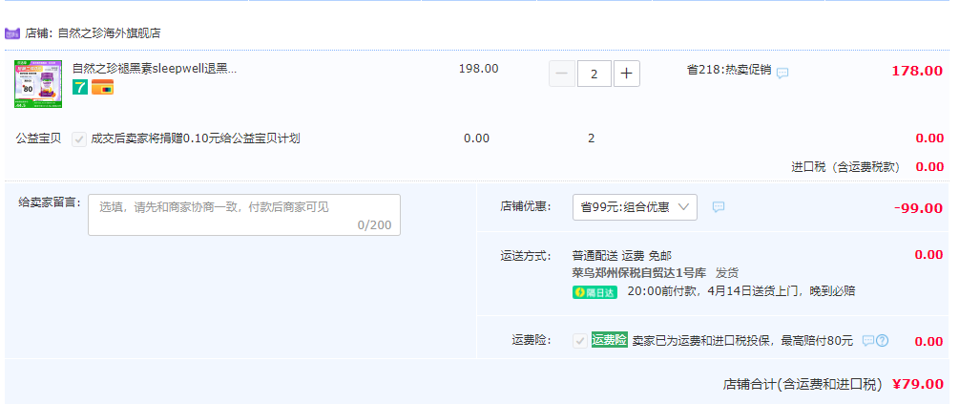Click the comment icon in 运费险 row
The width and height of the screenshot is (980, 404).
[x=868, y=341]
